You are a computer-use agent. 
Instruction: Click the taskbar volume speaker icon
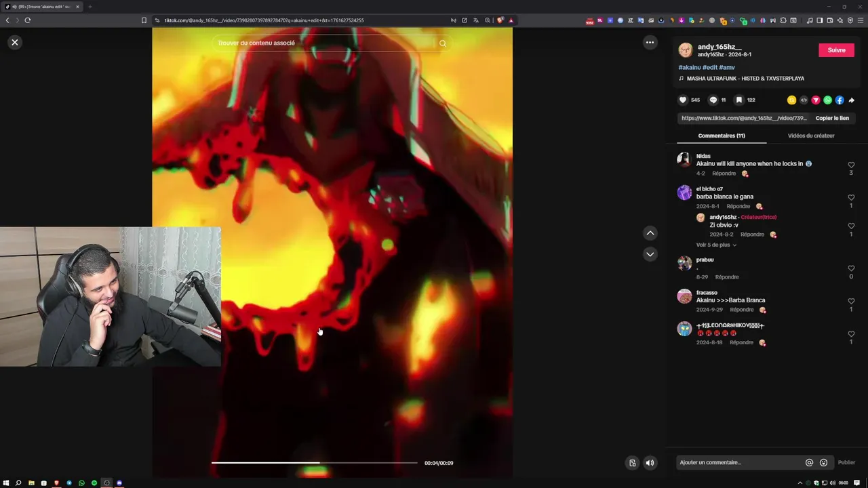[x=832, y=483]
